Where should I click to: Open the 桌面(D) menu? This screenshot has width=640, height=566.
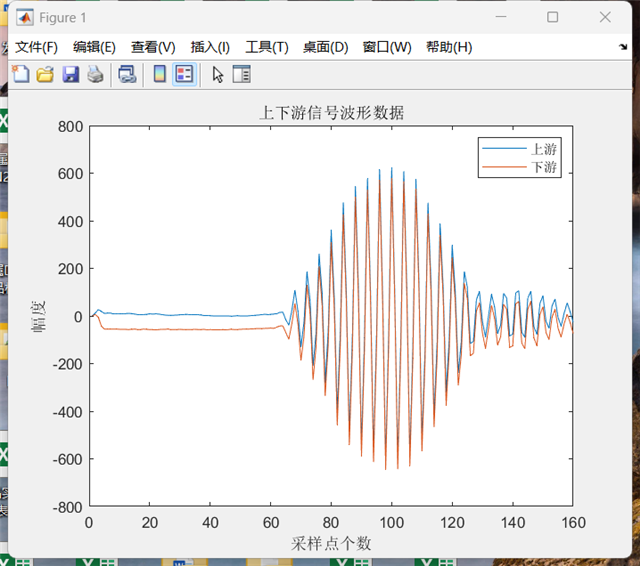325,47
